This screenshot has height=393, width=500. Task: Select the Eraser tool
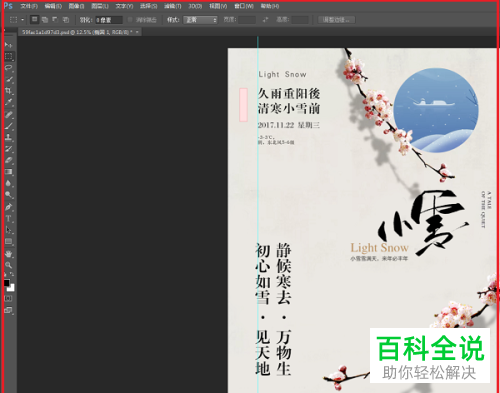(9, 160)
